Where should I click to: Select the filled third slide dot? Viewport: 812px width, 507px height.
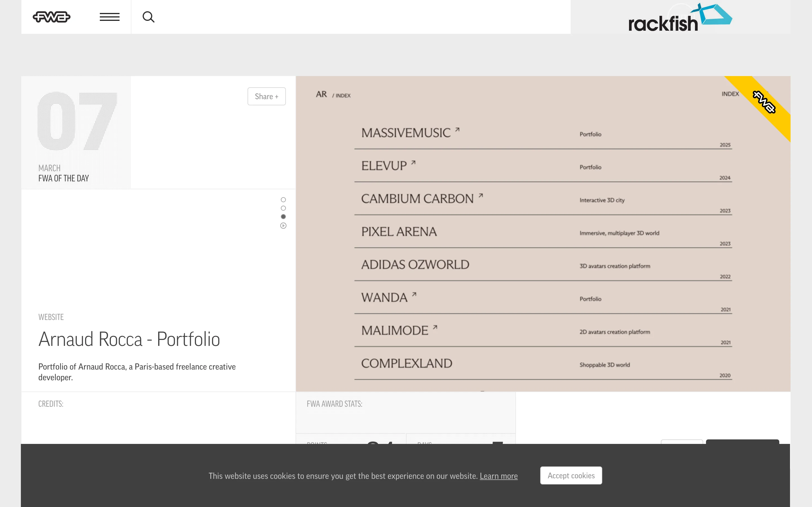tap(283, 217)
